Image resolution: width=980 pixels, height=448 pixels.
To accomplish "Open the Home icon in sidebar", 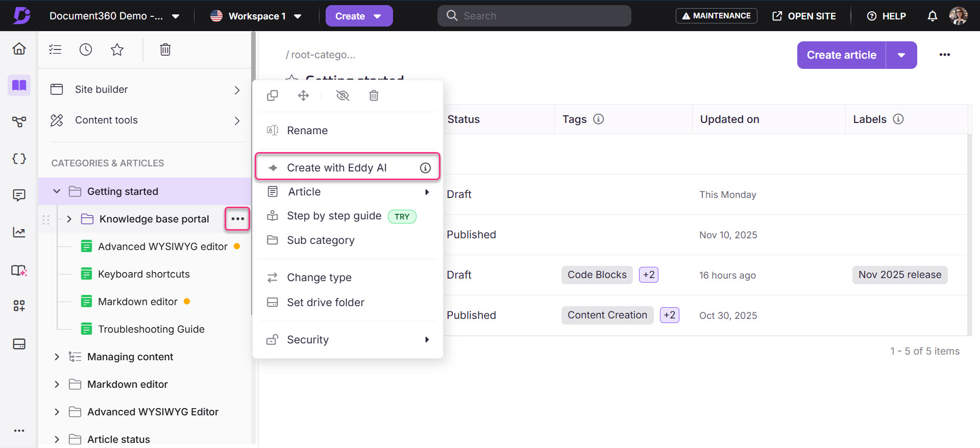I will coord(19,48).
